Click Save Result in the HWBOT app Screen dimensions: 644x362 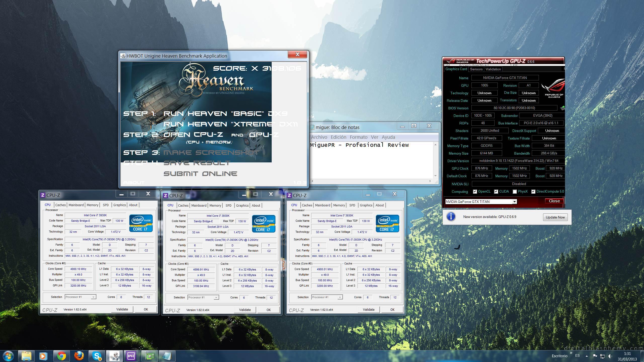pyautogui.click(x=197, y=163)
